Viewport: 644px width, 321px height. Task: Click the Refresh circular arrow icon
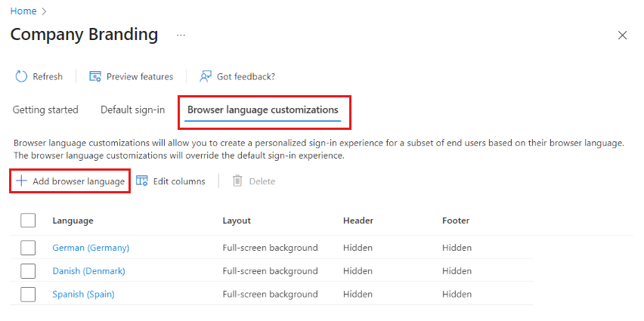(21, 76)
